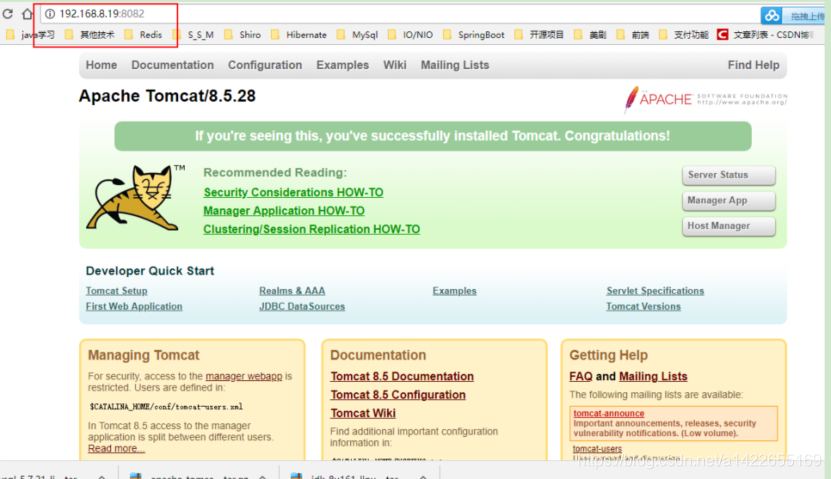The width and height of the screenshot is (831, 479).
Task: Open the 前端 bookmark folder
Action: (x=633, y=35)
